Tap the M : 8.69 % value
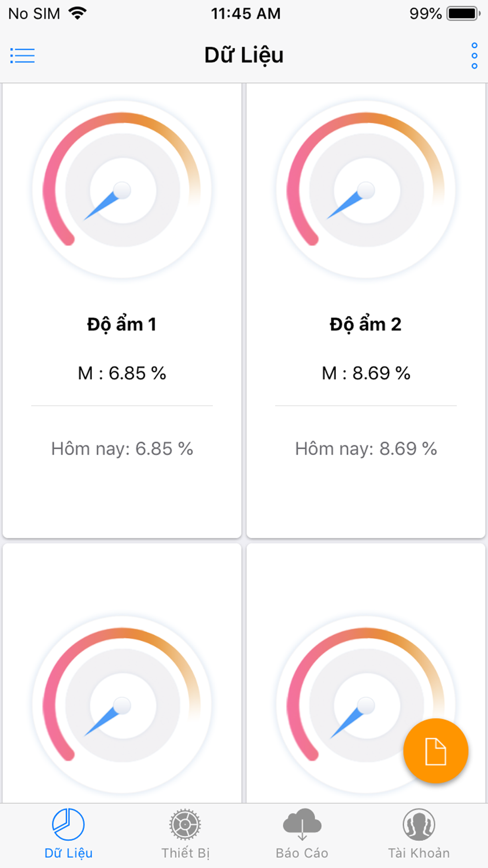 tap(366, 373)
